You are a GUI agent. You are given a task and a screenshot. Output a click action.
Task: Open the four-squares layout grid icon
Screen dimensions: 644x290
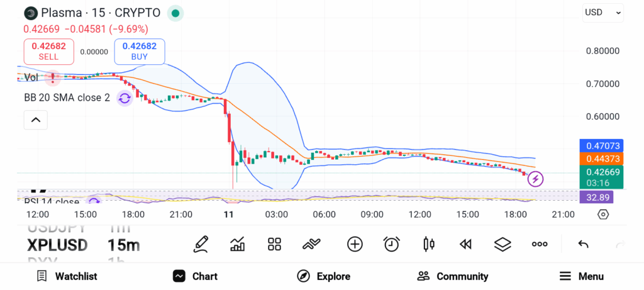274,244
